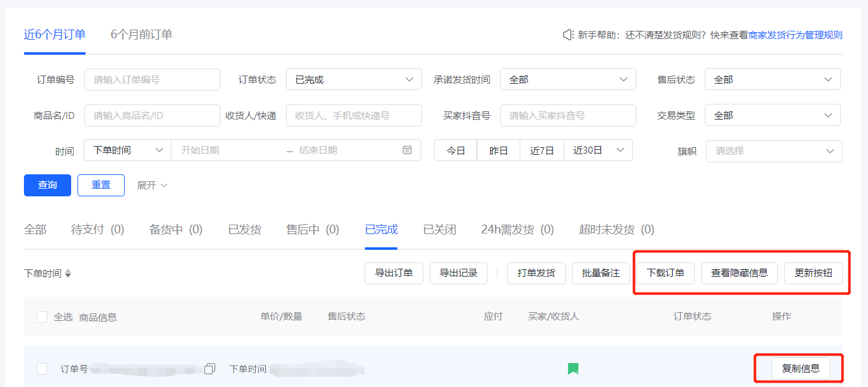Copy the order number using the copy icon
The image size is (868, 387).
click(209, 369)
